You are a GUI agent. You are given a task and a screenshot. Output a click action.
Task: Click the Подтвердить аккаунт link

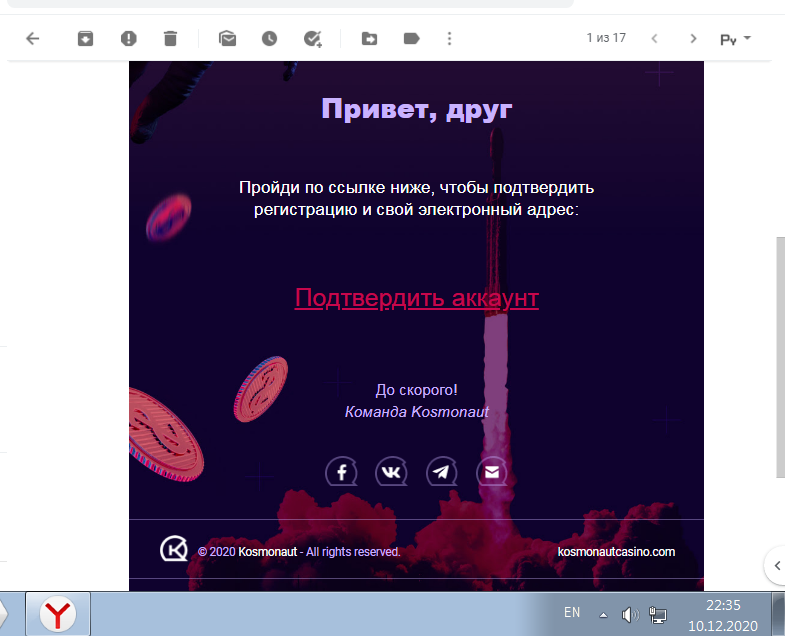[417, 298]
